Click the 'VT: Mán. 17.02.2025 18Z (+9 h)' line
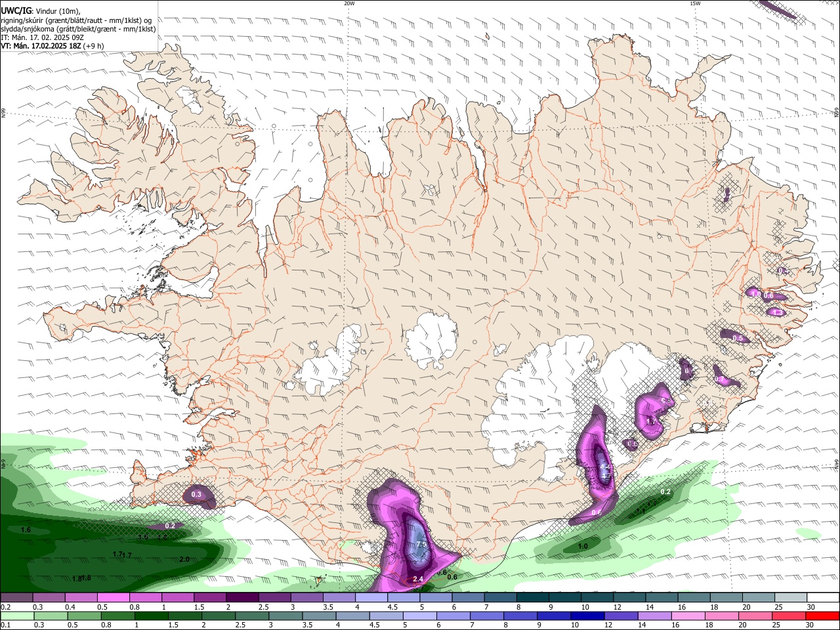 52,46
